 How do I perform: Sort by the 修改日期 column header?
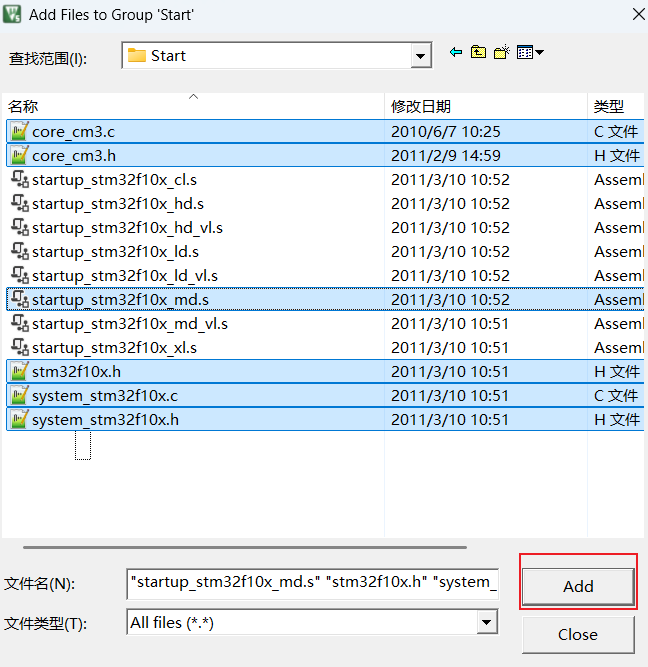pos(485,106)
